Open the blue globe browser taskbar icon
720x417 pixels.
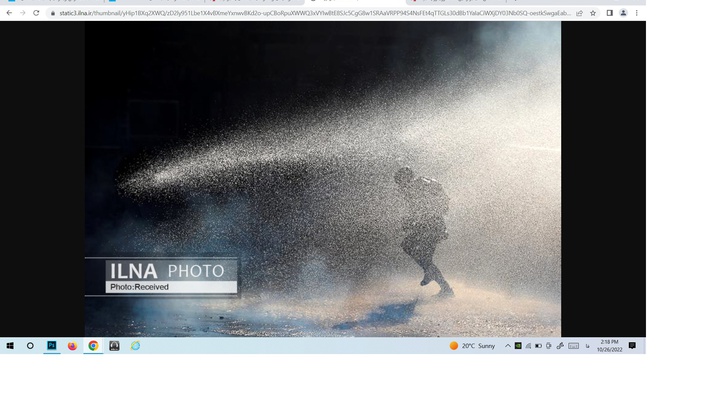(135, 346)
